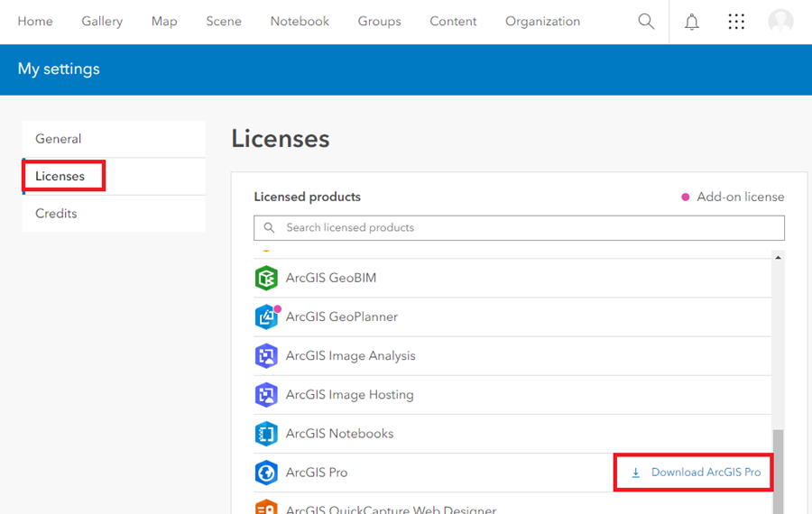812x514 pixels.
Task: Click the ArcGIS GeoBIM label
Action: [x=331, y=278]
